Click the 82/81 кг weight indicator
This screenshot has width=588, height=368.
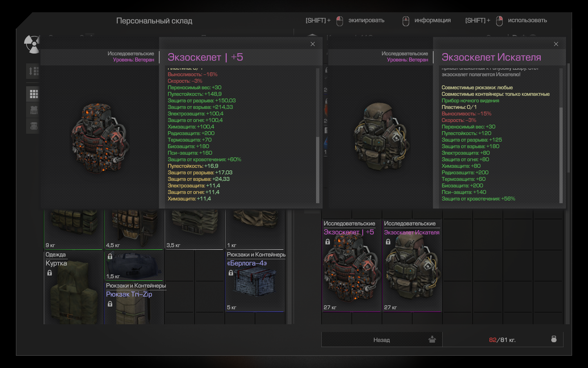coord(502,340)
